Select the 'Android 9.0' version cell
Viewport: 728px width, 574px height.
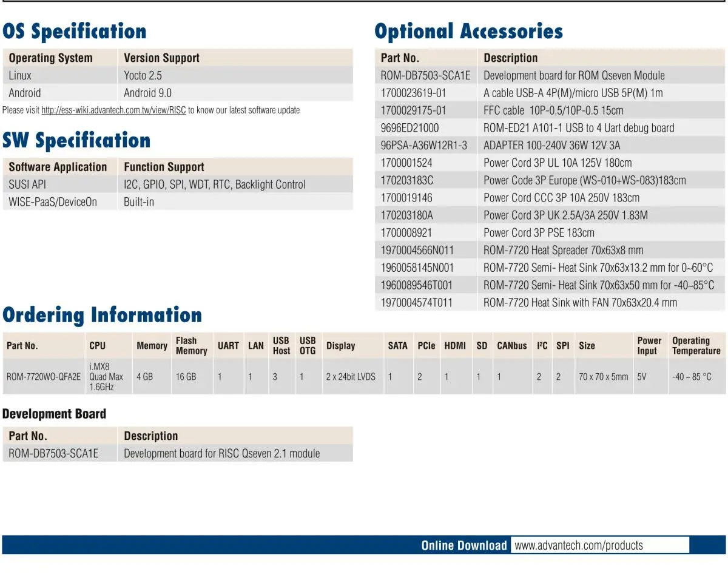[147, 93]
